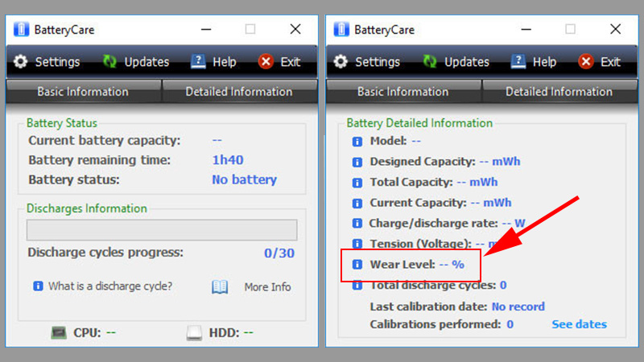This screenshot has width=644, height=362.
Task: Minimize the right BatteryCare window
Action: [526, 29]
